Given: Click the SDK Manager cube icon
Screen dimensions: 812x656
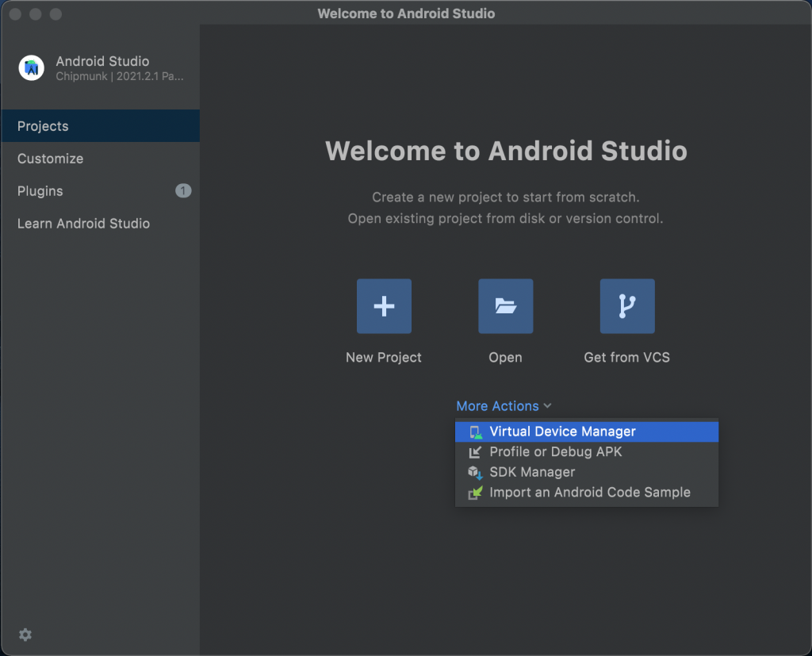Looking at the screenshot, I should pyautogui.click(x=475, y=472).
